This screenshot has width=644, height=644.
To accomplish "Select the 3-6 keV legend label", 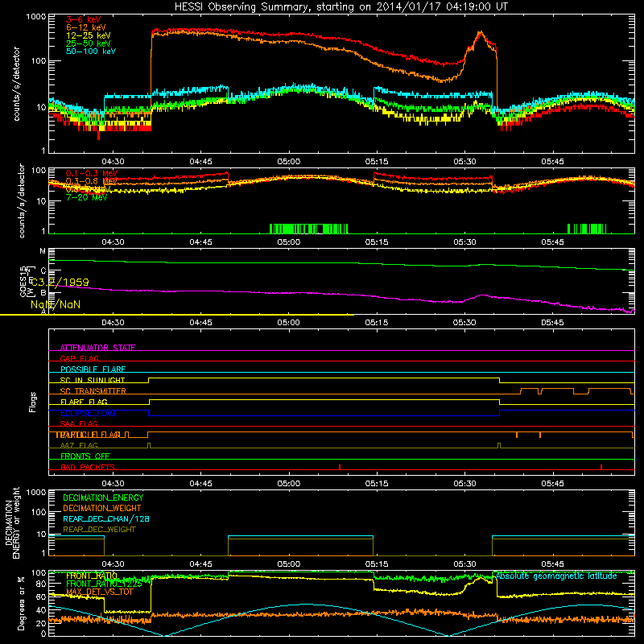I will tap(83, 19).
